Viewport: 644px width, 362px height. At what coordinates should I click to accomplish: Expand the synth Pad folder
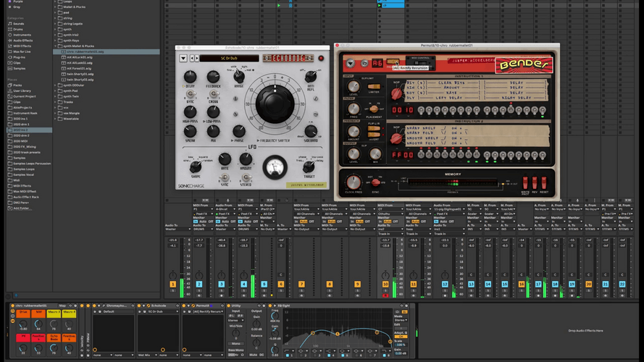coord(56,90)
